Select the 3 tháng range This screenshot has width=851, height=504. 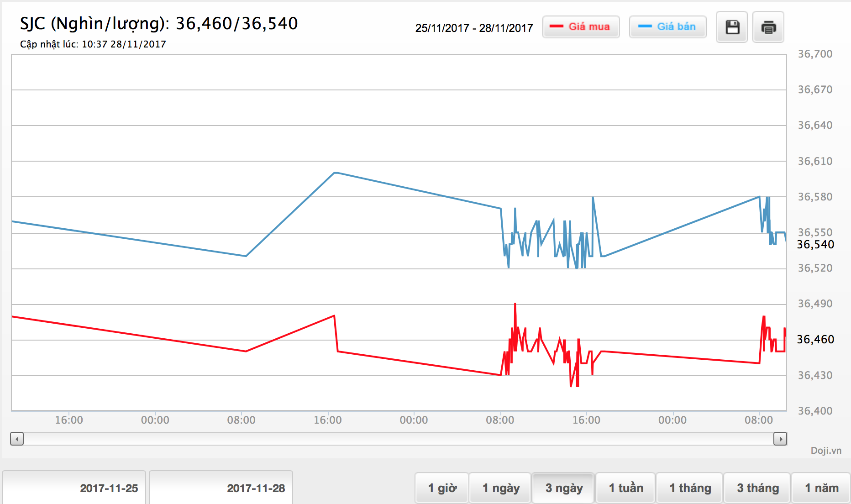pos(757,488)
